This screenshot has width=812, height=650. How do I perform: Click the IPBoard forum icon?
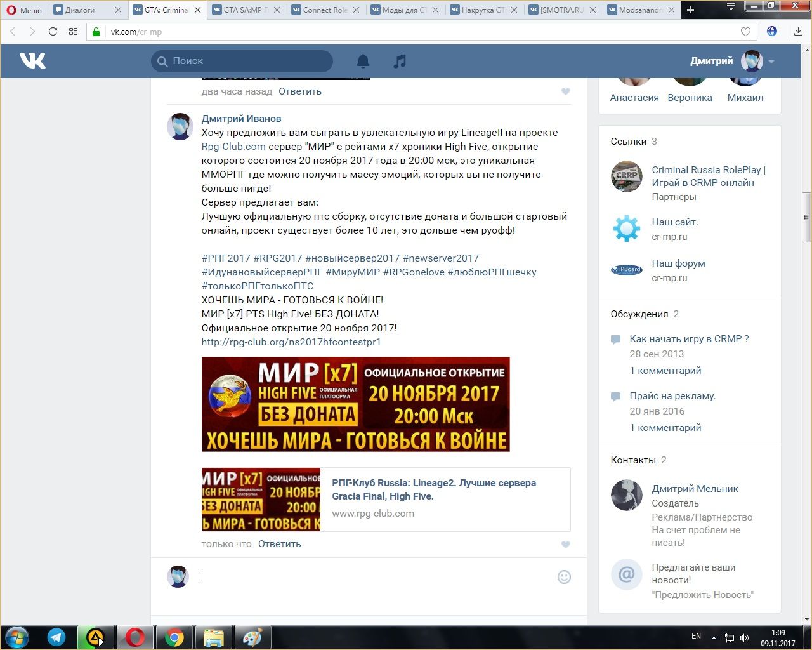(x=626, y=270)
